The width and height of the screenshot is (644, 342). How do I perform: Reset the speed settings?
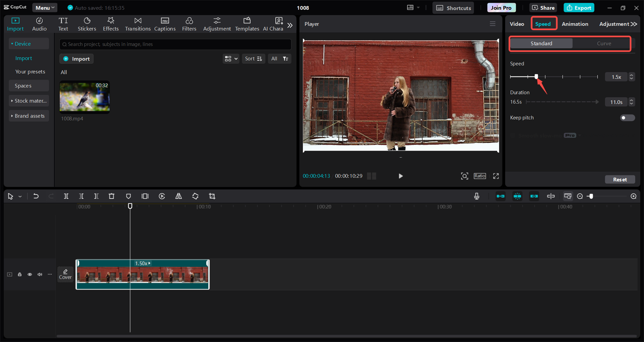[620, 179]
